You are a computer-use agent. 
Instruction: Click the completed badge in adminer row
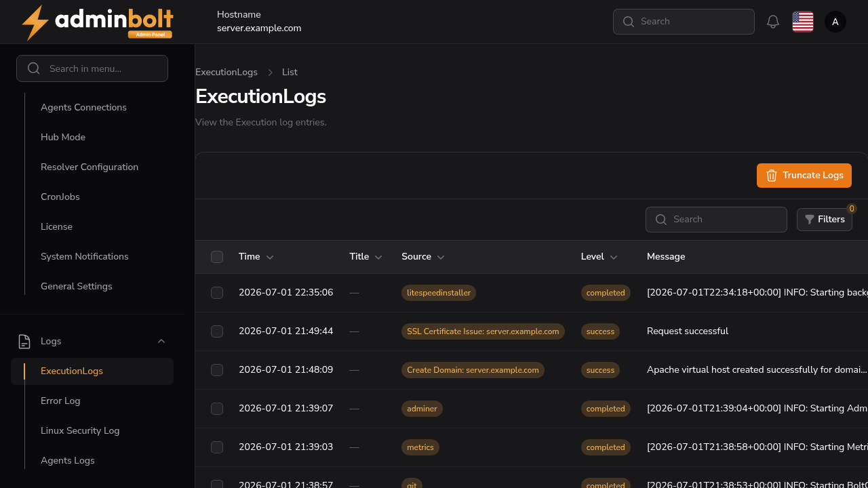[x=606, y=409]
